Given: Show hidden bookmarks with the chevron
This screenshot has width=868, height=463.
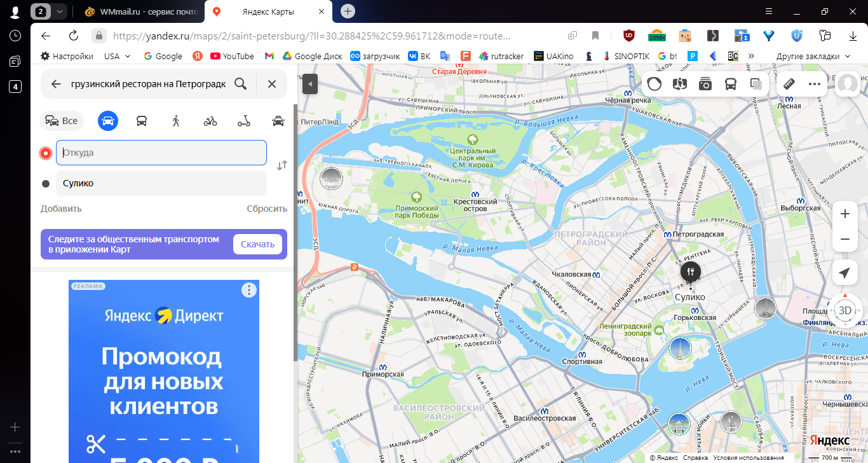Looking at the screenshot, I should tap(752, 56).
